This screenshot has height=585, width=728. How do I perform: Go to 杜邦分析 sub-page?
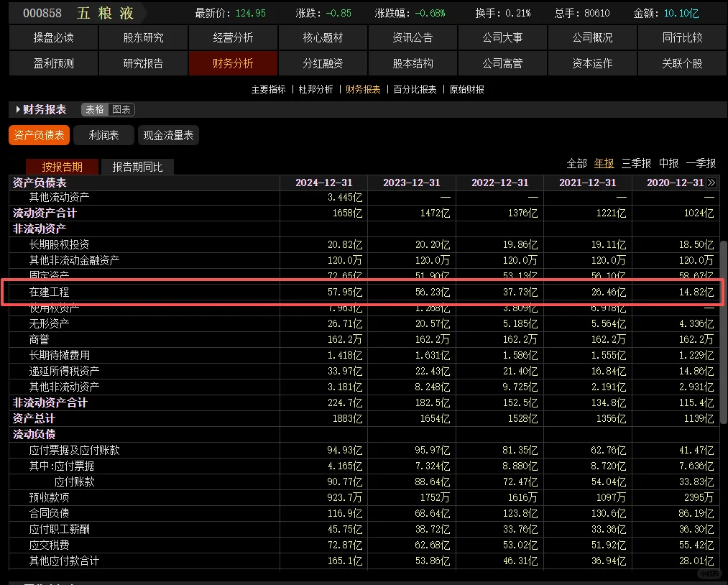click(315, 89)
